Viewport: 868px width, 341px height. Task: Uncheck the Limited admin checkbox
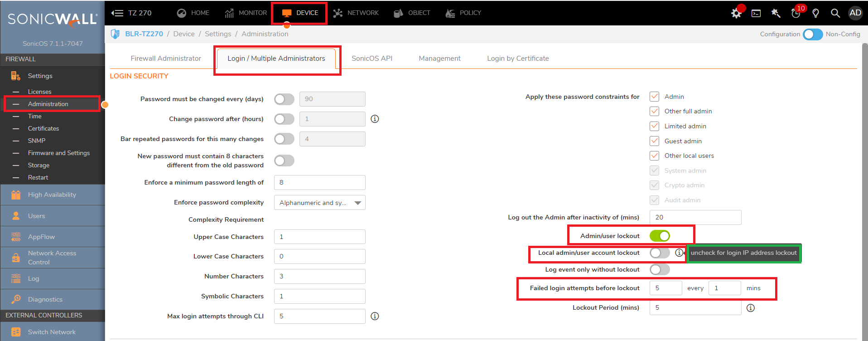click(x=654, y=126)
